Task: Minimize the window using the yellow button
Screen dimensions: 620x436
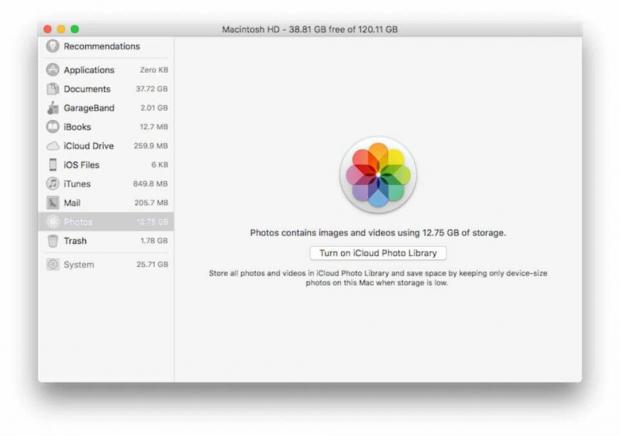Action: 61,29
